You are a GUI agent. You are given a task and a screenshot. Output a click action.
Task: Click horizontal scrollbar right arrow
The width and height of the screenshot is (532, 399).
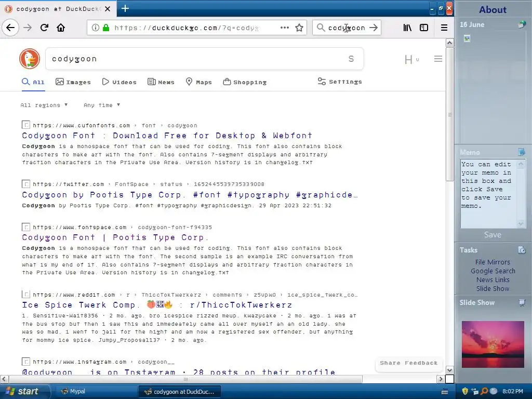(441, 379)
